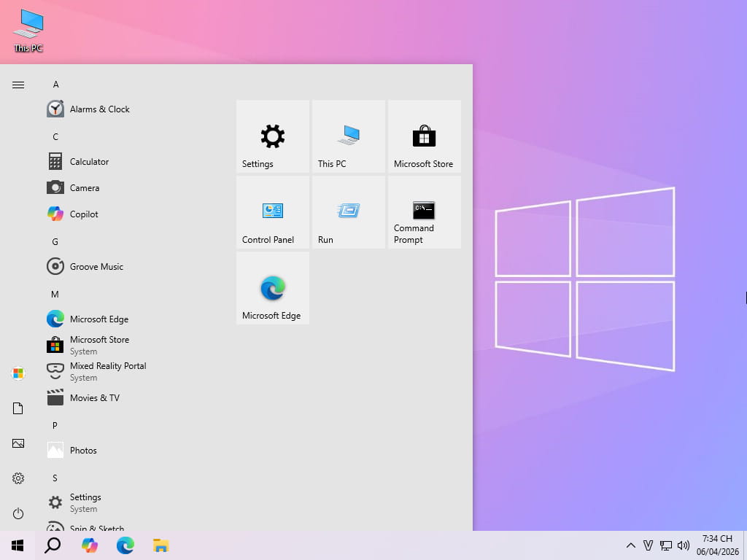Open the Photos app
This screenshot has height=560, width=747.
[128, 450]
